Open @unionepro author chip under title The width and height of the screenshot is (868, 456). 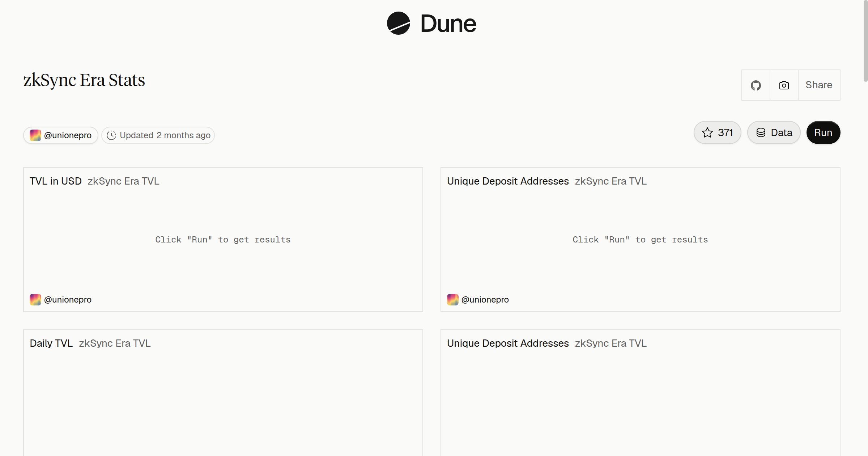pyautogui.click(x=61, y=135)
